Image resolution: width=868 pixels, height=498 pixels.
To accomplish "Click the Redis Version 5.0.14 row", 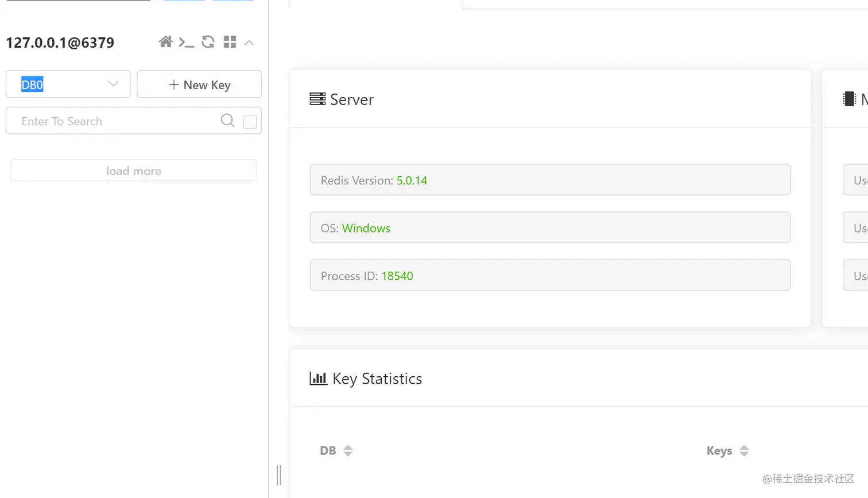I will [549, 180].
